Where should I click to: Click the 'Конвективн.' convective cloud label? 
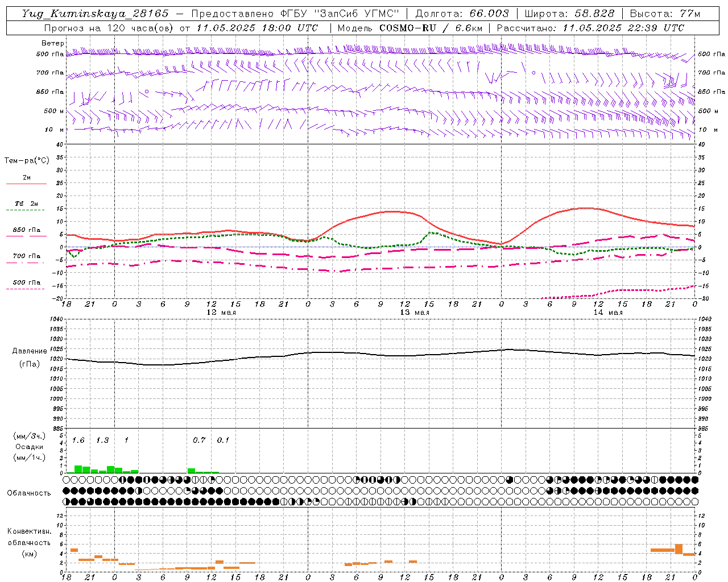click(30, 531)
